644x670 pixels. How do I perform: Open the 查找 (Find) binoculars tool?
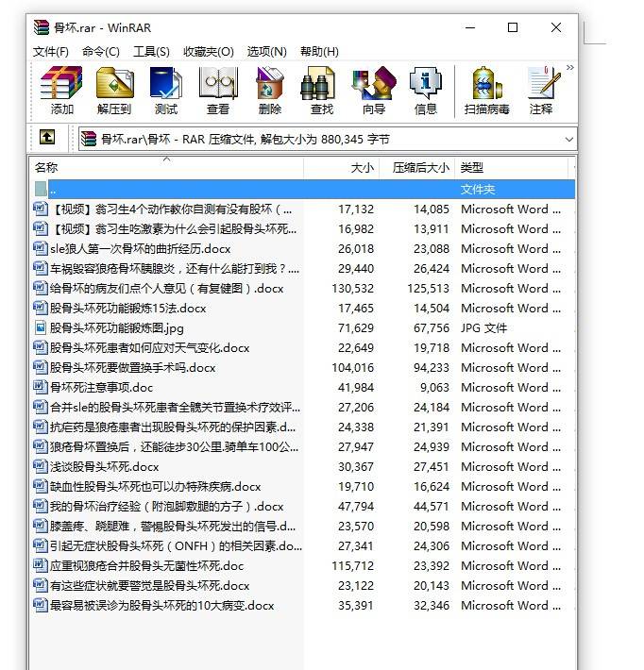point(321,91)
